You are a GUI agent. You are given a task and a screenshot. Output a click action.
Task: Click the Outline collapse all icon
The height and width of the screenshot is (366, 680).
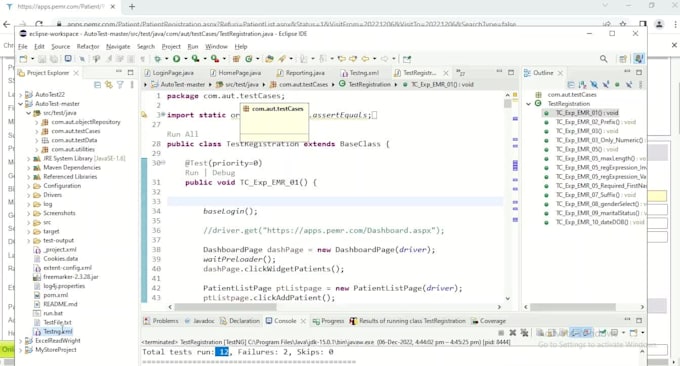click(x=571, y=85)
